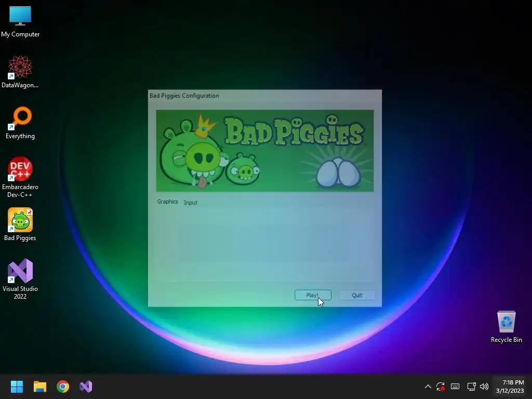Click the Quit button
Viewport: 532px width, 399px height.
click(357, 295)
